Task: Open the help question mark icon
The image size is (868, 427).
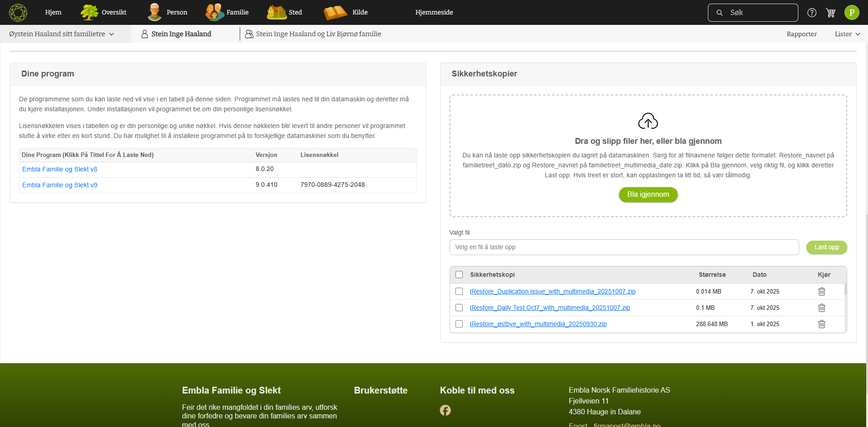Action: (x=812, y=13)
